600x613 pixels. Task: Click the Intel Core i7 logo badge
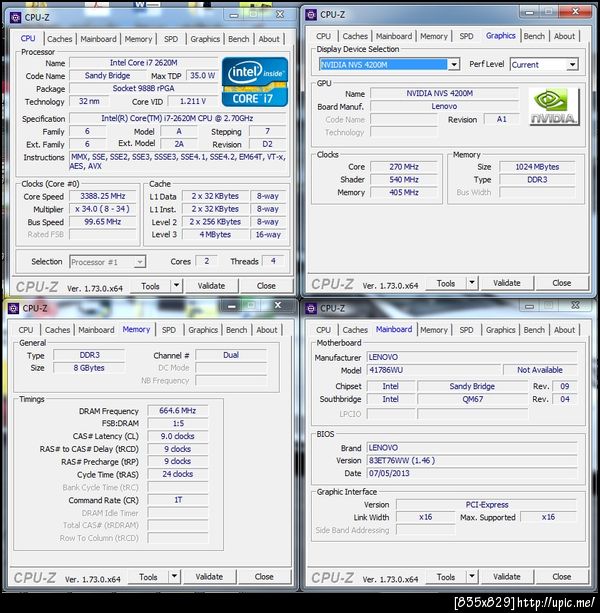click(x=255, y=82)
